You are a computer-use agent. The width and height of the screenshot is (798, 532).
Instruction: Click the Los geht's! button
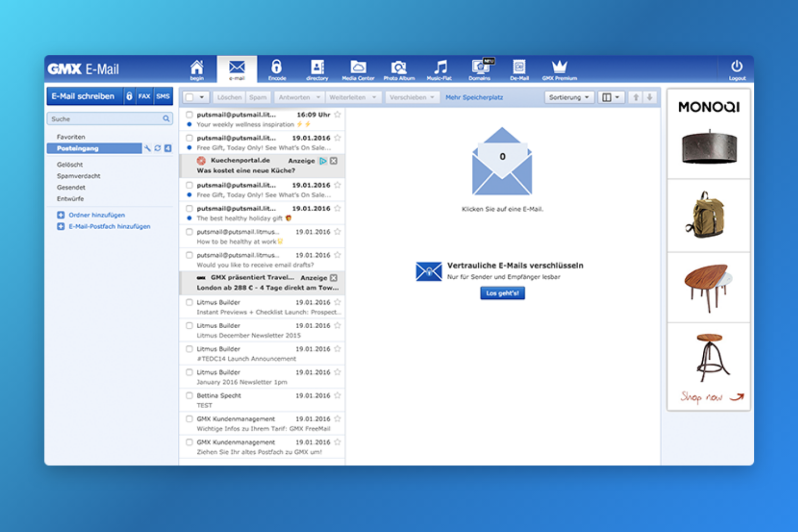coord(502,293)
